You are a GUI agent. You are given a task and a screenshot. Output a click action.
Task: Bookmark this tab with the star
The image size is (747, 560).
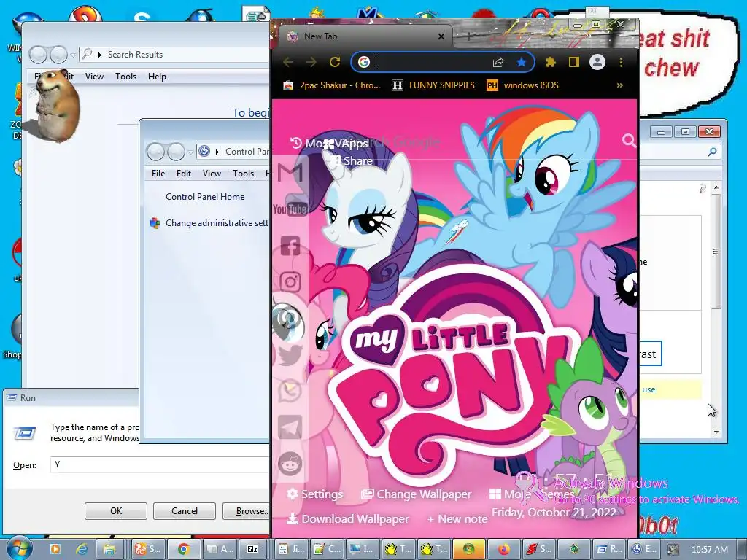click(x=521, y=62)
